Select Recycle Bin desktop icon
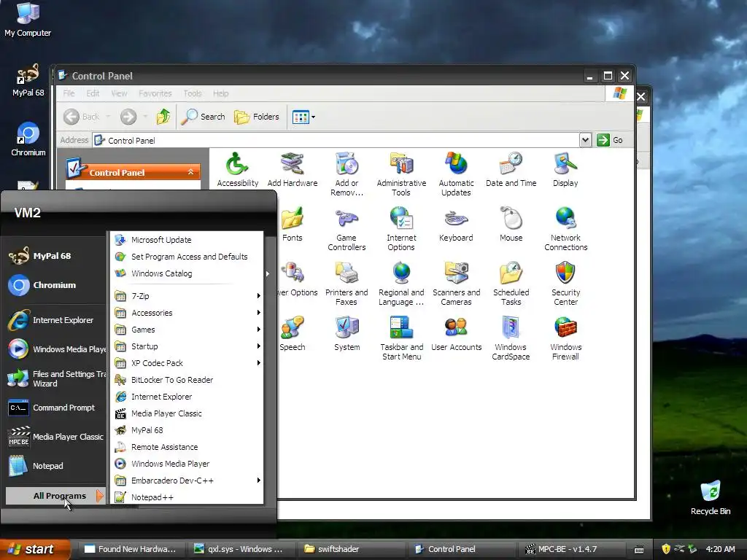This screenshot has height=560, width=747. point(711,498)
